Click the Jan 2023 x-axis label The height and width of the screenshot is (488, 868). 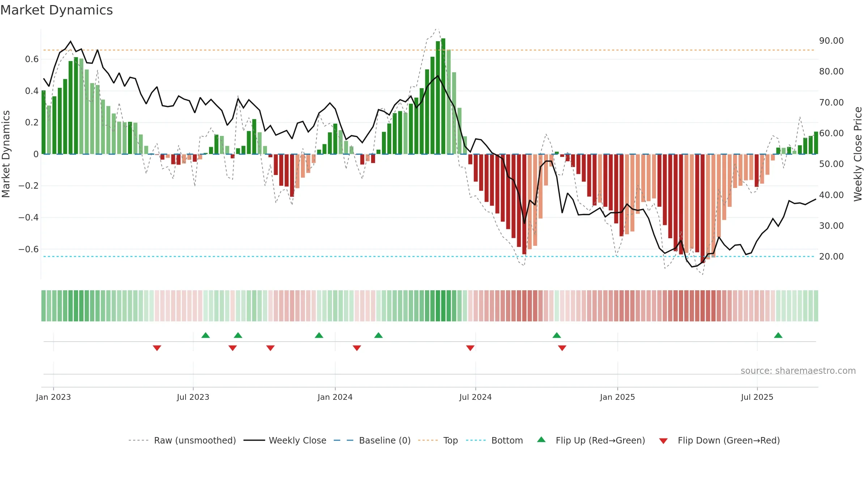(x=54, y=397)
